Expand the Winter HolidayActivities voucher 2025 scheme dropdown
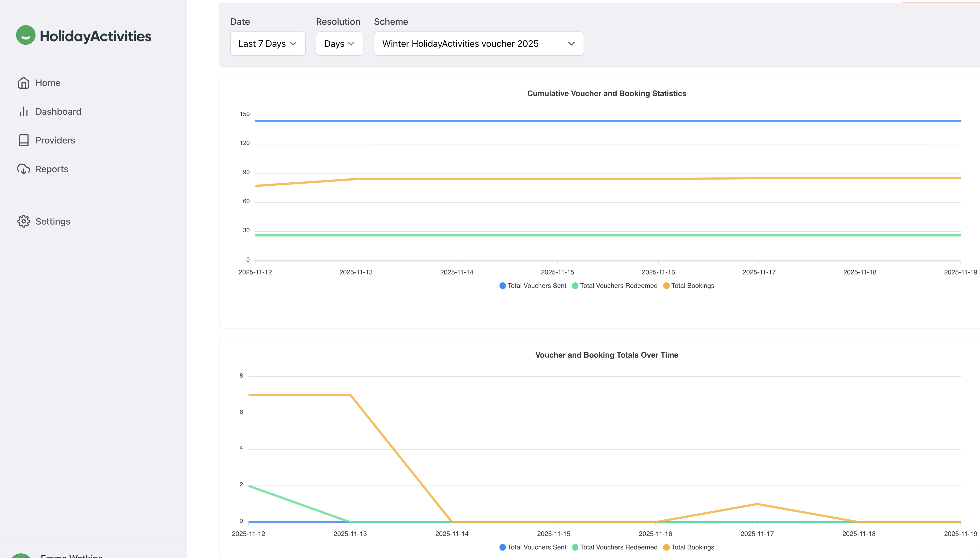The image size is (980, 558). (x=478, y=44)
